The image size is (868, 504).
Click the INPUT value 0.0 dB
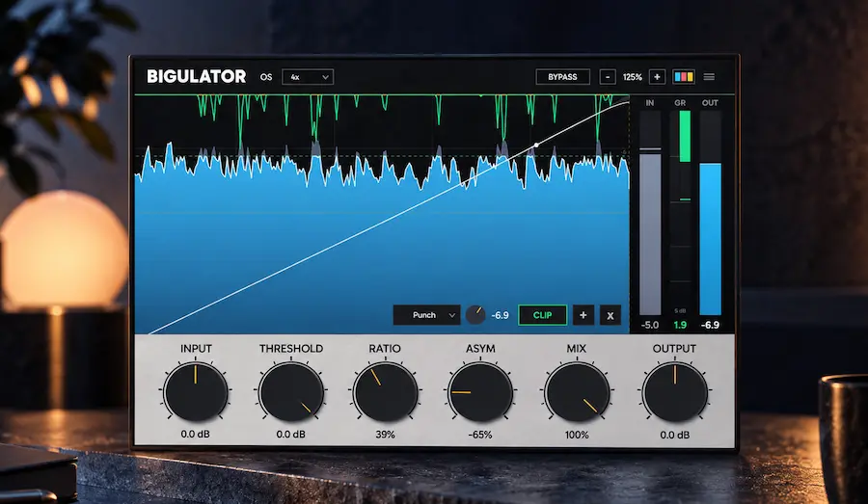tap(196, 435)
